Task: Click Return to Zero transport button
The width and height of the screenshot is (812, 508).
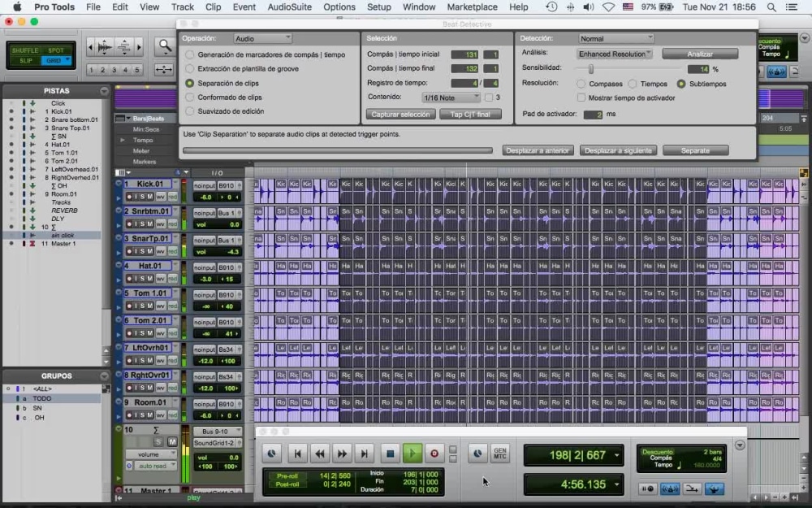Action: (x=298, y=454)
